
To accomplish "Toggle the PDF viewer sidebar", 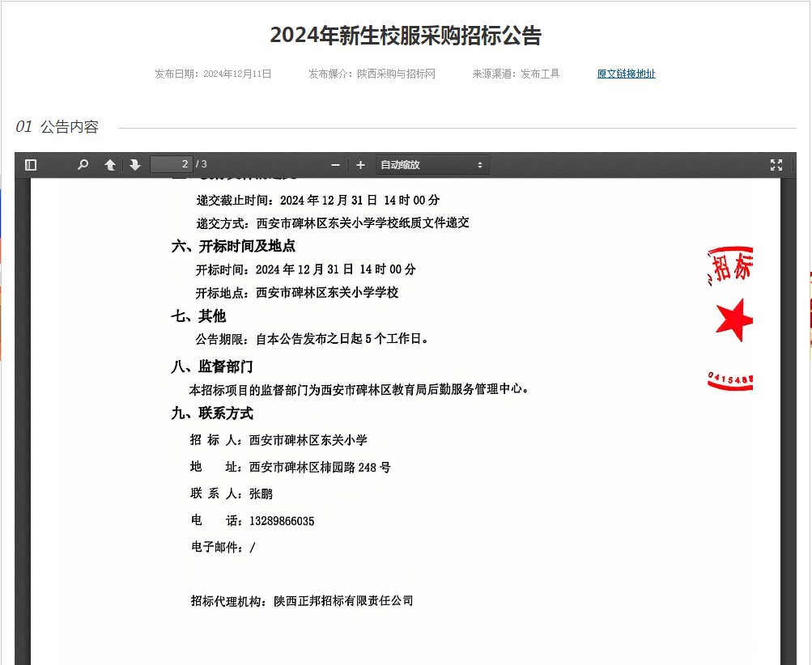I will pos(31,165).
